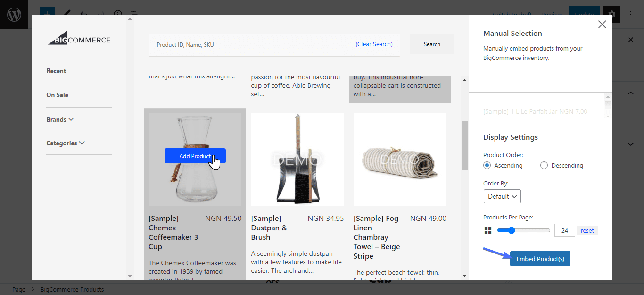Click the products per page number field

coord(564,230)
